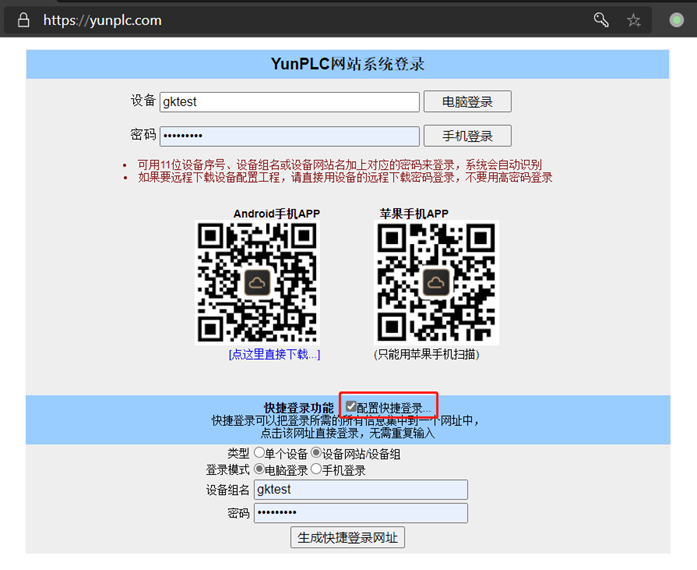The image size is (697, 570).
Task: Click the 手机登录 button
Action: 467,136
